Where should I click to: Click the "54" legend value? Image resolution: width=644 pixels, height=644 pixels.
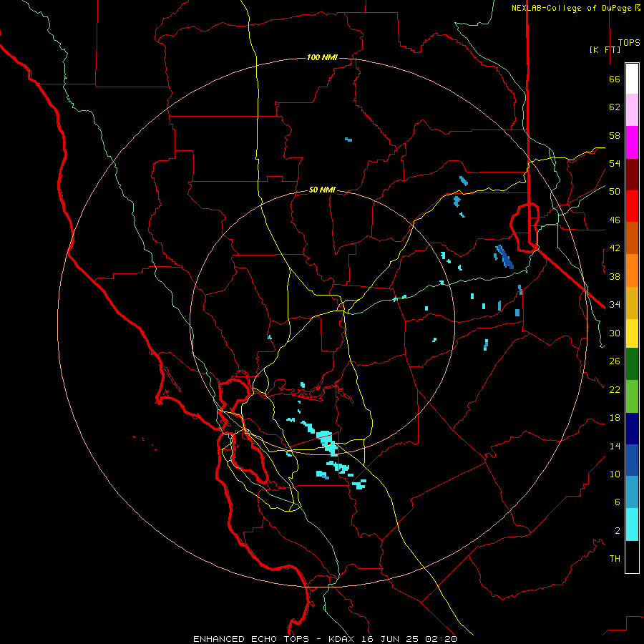tap(615, 163)
